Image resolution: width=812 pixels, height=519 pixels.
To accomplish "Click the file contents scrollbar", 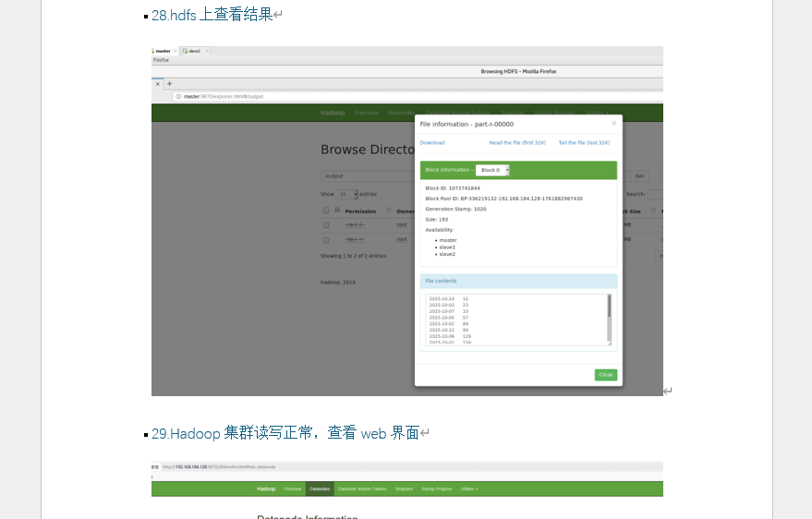I will click(x=609, y=308).
